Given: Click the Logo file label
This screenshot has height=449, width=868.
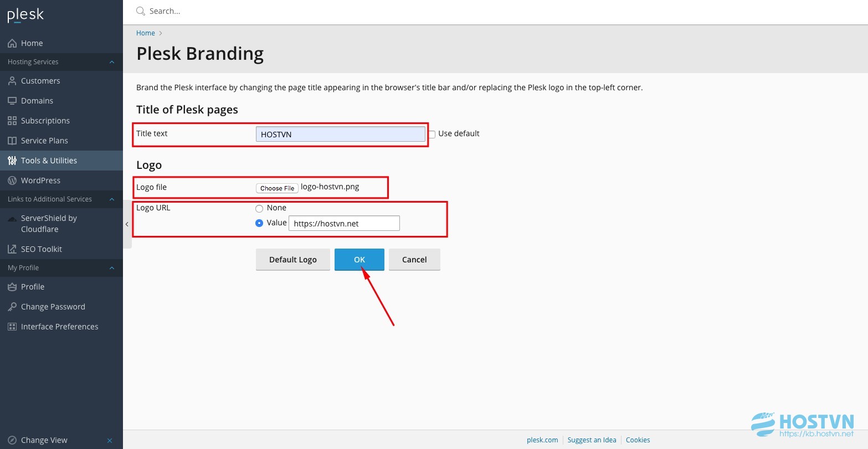Looking at the screenshot, I should (x=152, y=187).
